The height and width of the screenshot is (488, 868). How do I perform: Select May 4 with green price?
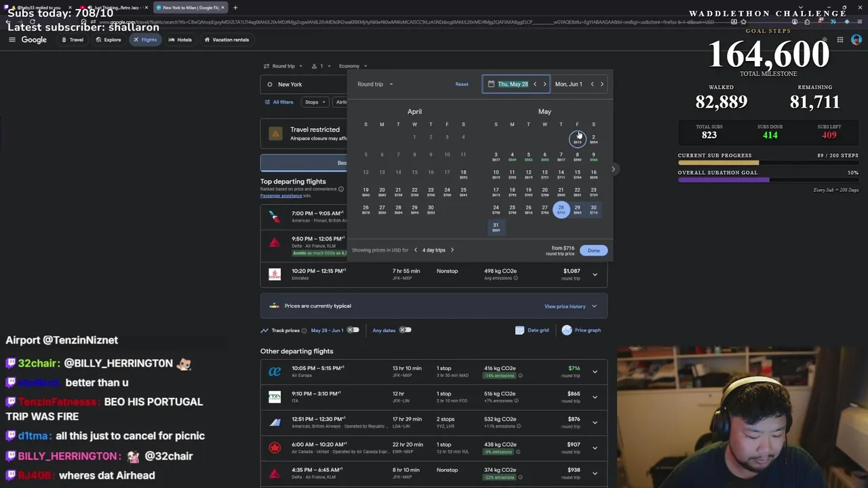[x=512, y=157]
